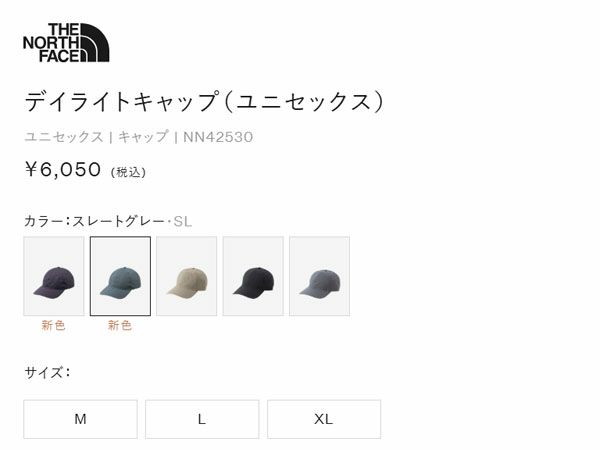This screenshot has width=600, height=450.
Task: Click The North Face logo
Action: [x=66, y=42]
